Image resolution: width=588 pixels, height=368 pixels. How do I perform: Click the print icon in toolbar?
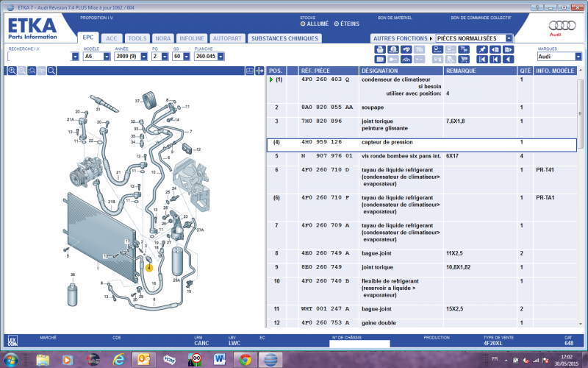pyautogui.click(x=380, y=49)
